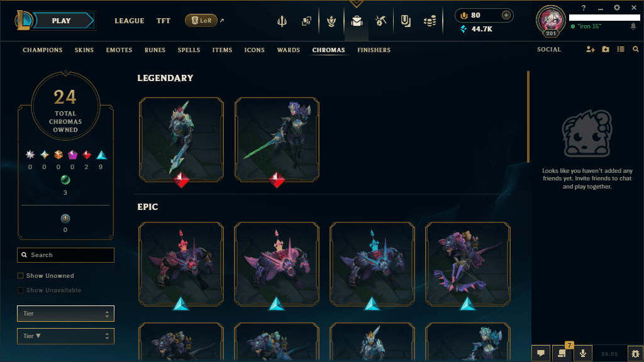
Task: Toggle the Show Unavailable checkbox
Action: (20, 290)
